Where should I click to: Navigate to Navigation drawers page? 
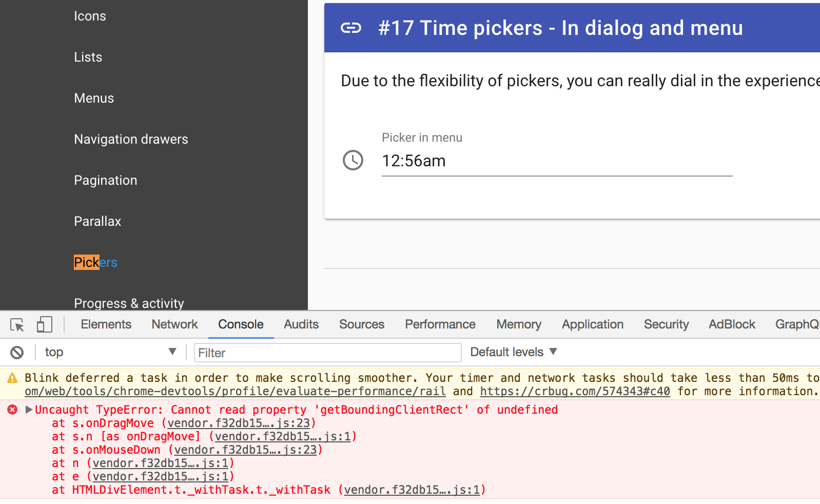(x=131, y=139)
